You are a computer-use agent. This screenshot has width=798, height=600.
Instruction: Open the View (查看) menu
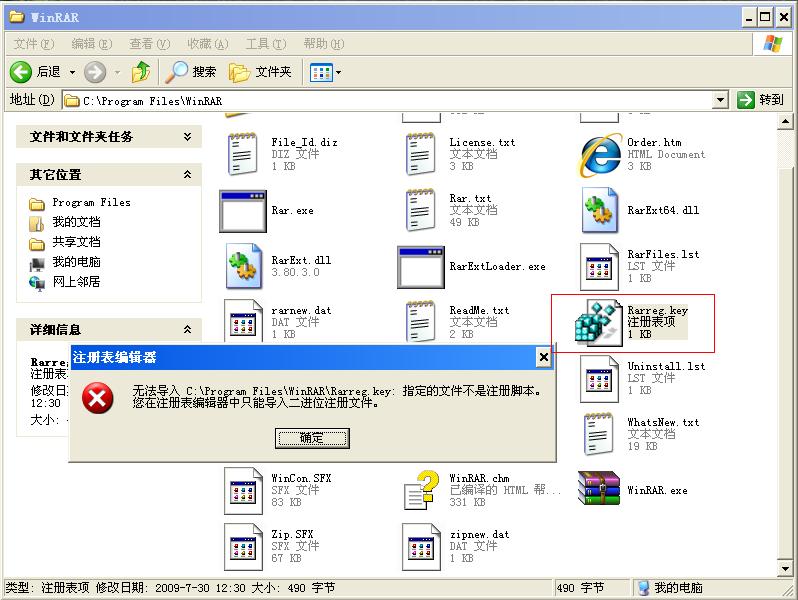[150, 44]
